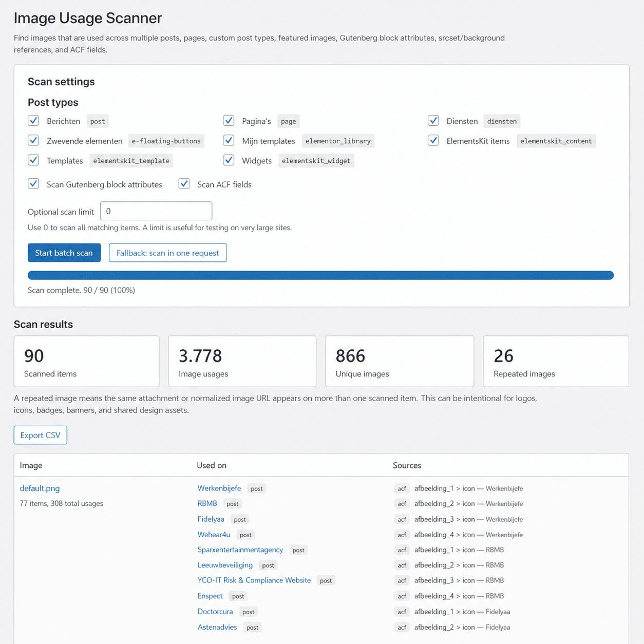Open the default.png image link
Screen dimensions: 644x644
40,488
